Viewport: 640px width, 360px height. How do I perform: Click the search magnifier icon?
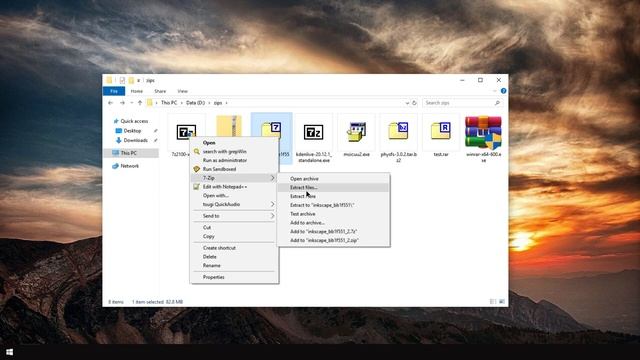click(497, 103)
